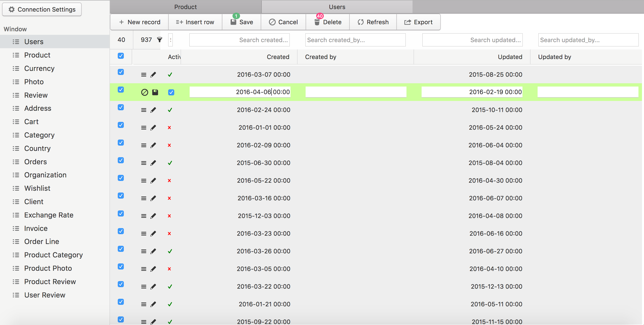Deselect the row checkbox for 2016-02-09
Viewport: 644px width, 325px height.
click(x=121, y=143)
